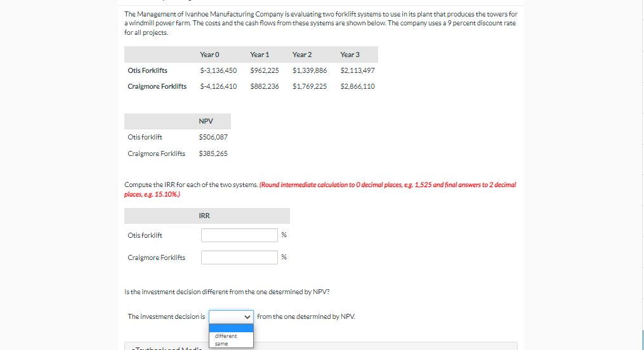Click the red rounding instruction text
Viewport: 644px width, 350px height.
(x=320, y=189)
